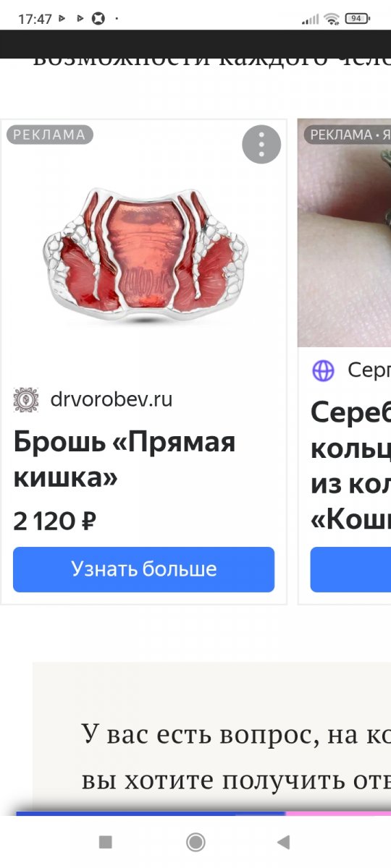Tap Android back navigation triangle
The image size is (391, 868).
pos(284,841)
